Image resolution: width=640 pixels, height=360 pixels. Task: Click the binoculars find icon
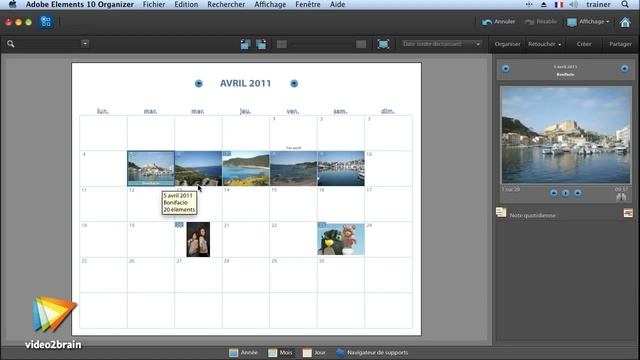coord(621,197)
